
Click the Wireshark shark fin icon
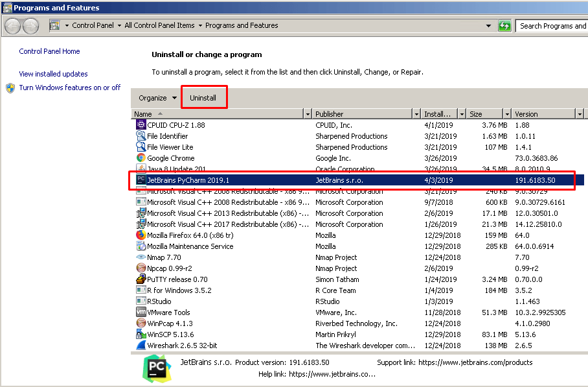pos(141,345)
